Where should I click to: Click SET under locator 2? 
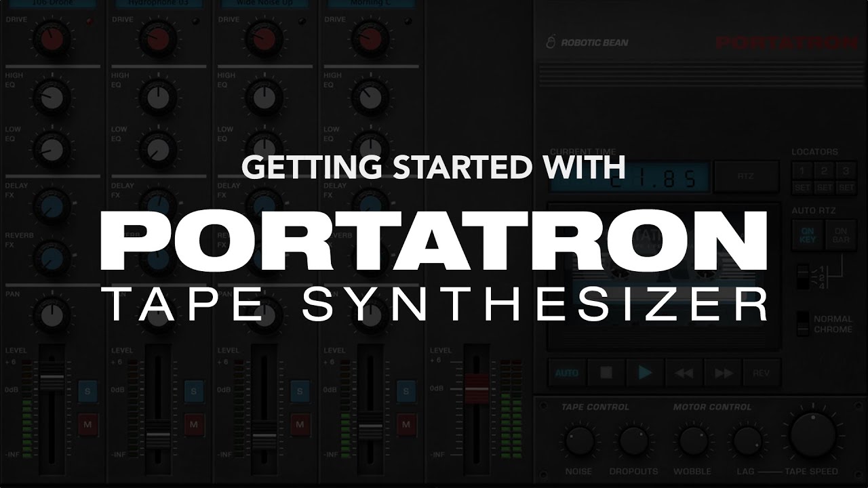coord(823,187)
